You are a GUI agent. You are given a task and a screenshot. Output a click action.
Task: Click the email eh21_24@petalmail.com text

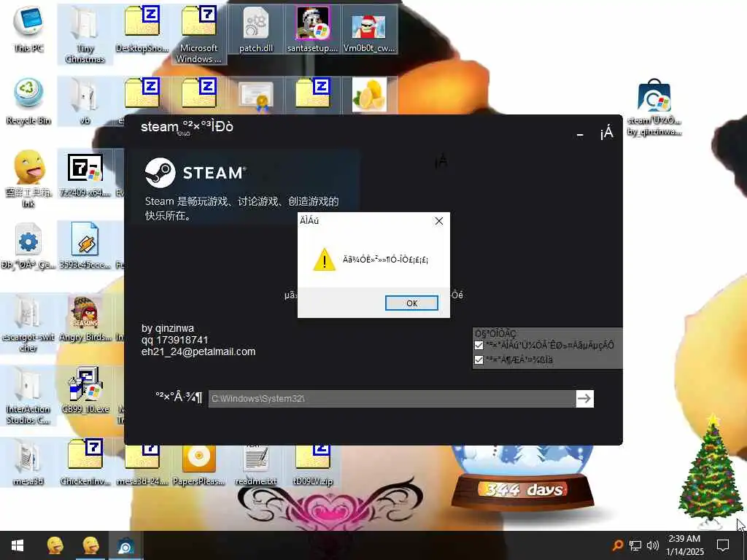click(x=198, y=351)
